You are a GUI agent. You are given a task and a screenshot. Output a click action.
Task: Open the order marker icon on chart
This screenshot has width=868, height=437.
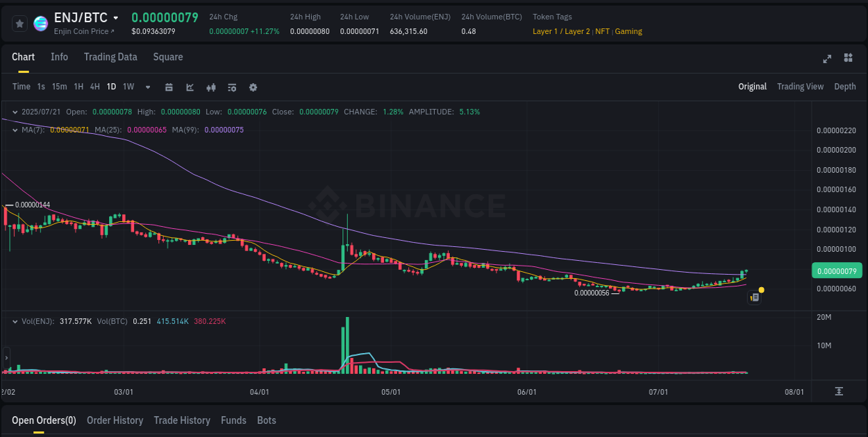[755, 298]
